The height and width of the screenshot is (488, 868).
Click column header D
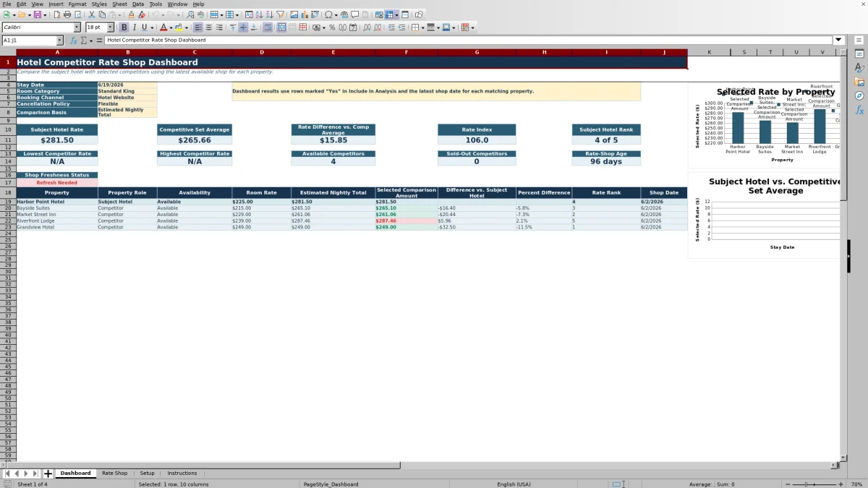[x=262, y=52]
